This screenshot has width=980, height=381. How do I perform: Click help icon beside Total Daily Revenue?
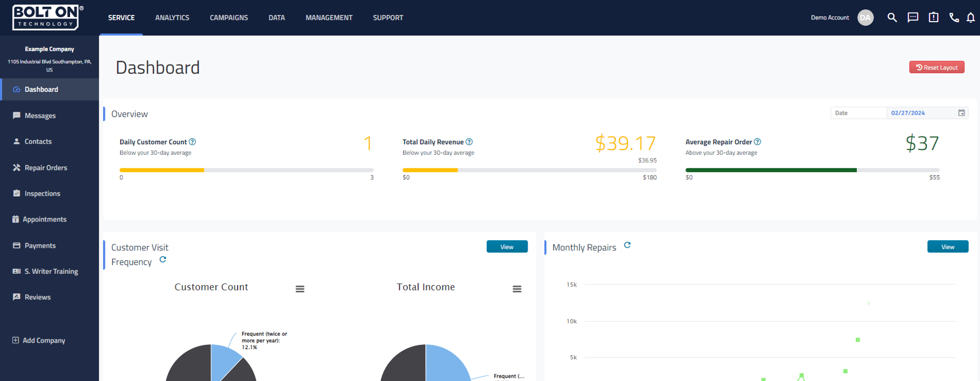click(x=469, y=142)
